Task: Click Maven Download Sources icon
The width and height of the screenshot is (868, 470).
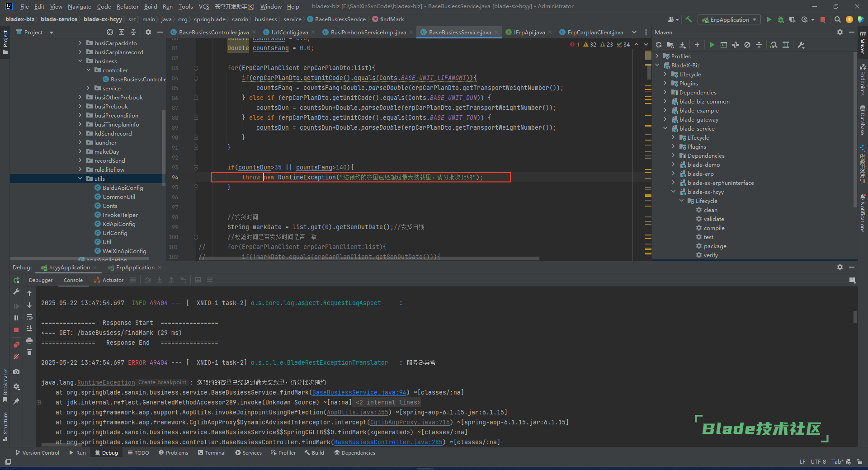Action: pyautogui.click(x=683, y=45)
